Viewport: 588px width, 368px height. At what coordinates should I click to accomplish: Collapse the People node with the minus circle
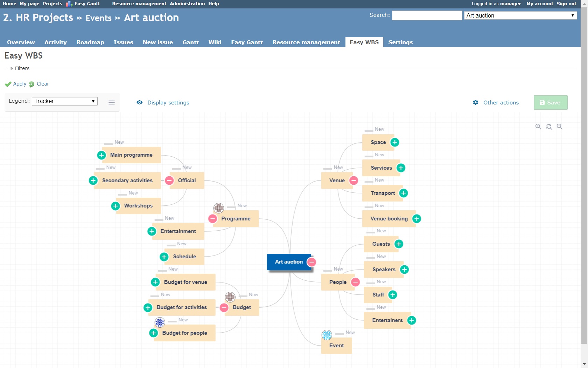point(355,282)
